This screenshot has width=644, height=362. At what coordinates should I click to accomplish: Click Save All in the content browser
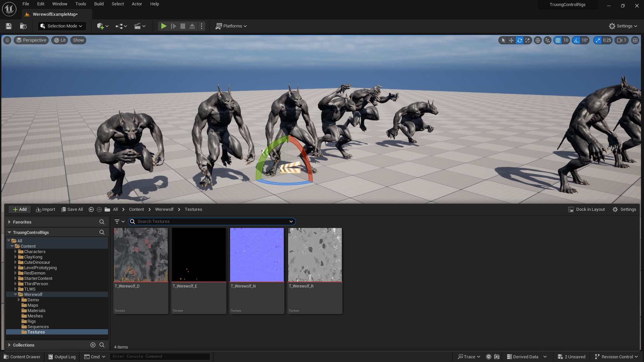tap(72, 209)
